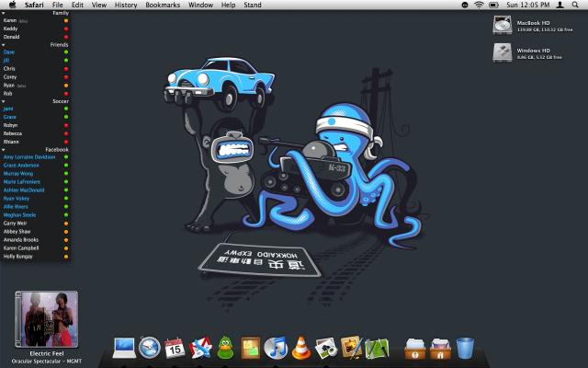Open the iCal calendar dock icon
Viewport: 588px width, 368px height.
[x=175, y=348]
